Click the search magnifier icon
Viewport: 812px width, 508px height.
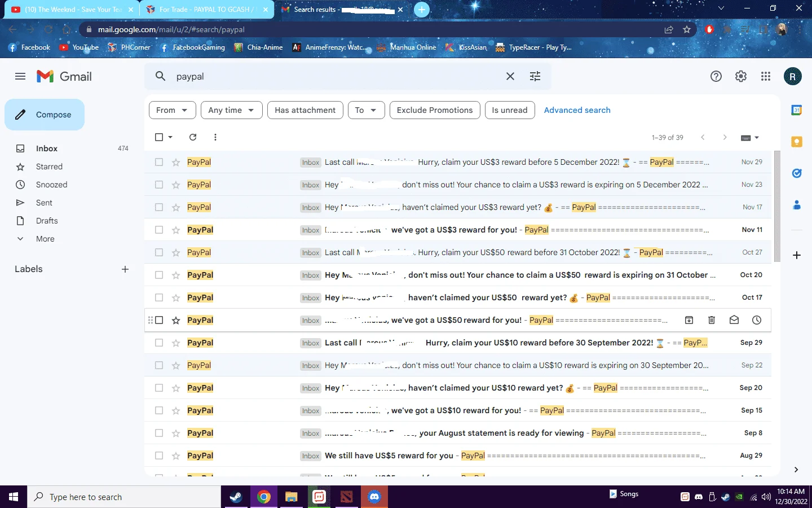pos(161,76)
